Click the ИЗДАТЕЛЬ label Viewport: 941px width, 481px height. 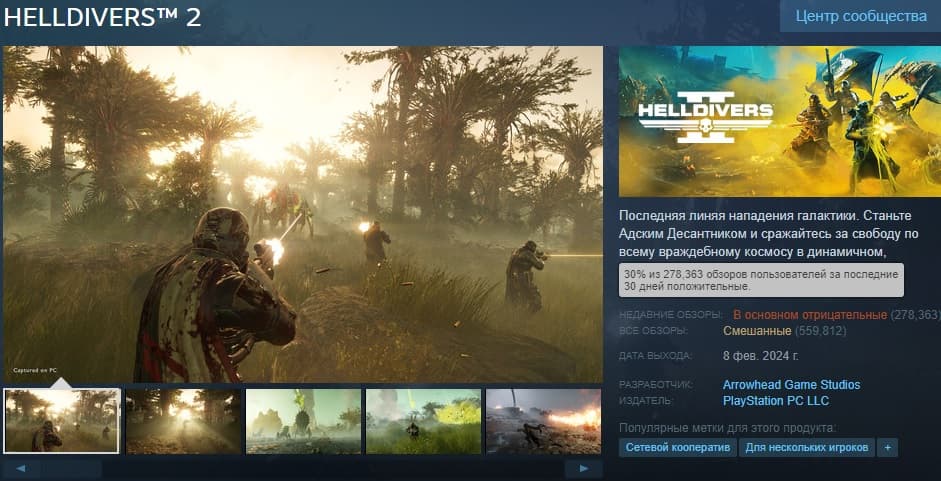[647, 401]
